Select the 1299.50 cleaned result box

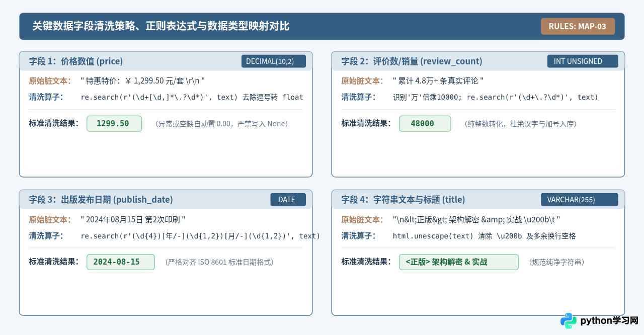pyautogui.click(x=114, y=124)
